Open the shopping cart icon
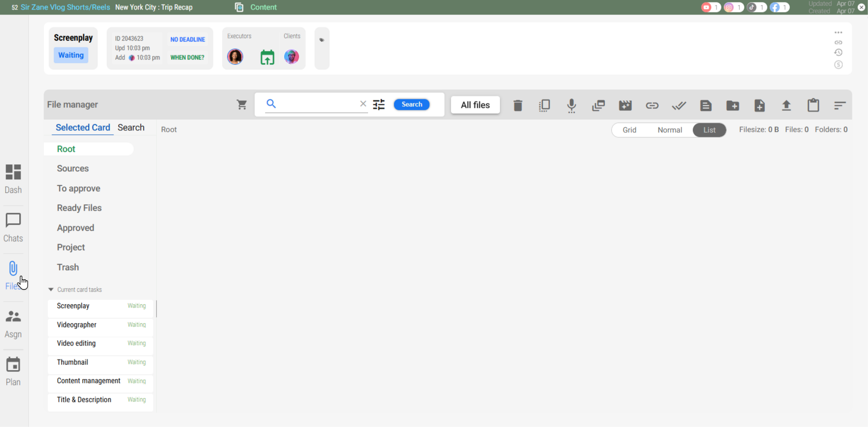This screenshot has width=868, height=427. click(242, 104)
